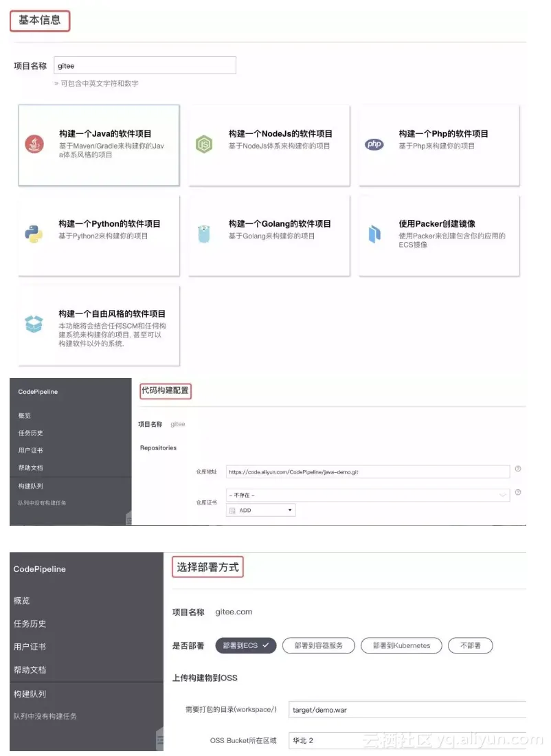Click the 仓库地址 URL input field

click(x=368, y=472)
